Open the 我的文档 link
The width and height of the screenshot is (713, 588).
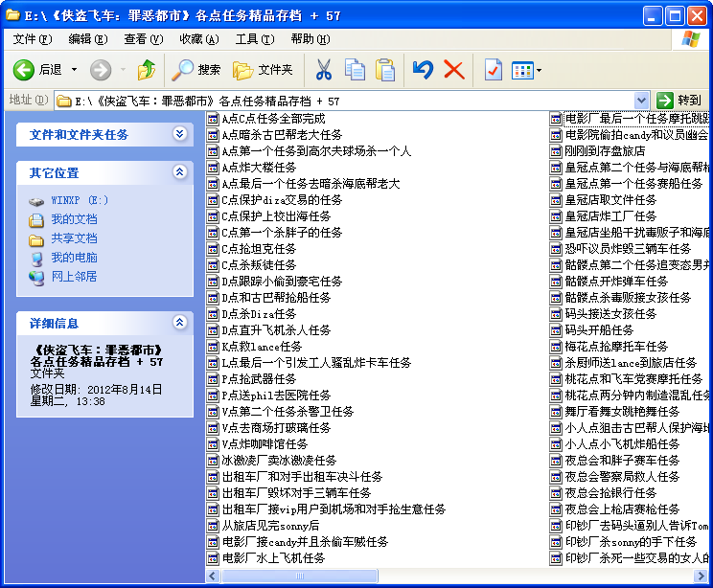(x=74, y=219)
